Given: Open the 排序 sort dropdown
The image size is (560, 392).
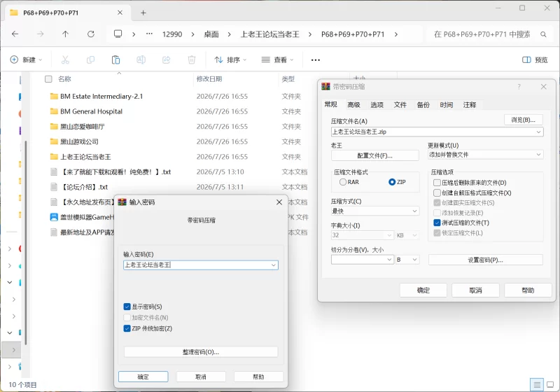Looking at the screenshot, I should coord(230,59).
